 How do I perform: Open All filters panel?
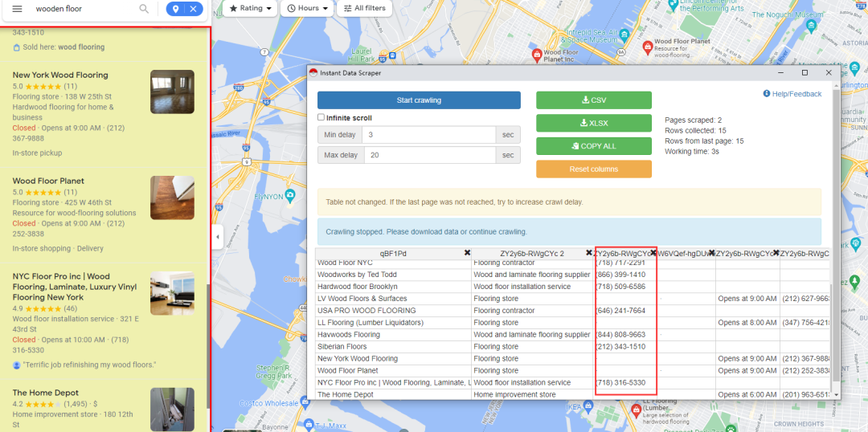pyautogui.click(x=363, y=8)
